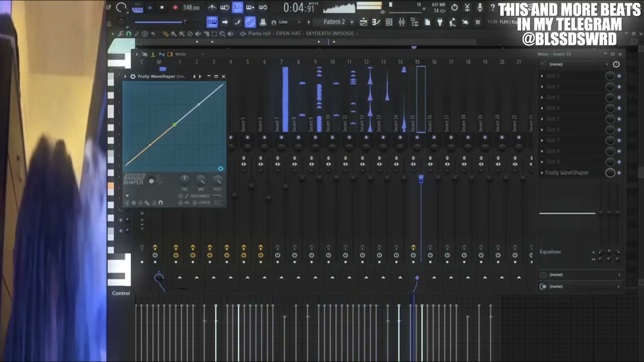Viewport: 644px width, 362px height.
Task: Select the mixer Master track M
Action: [x=159, y=62]
